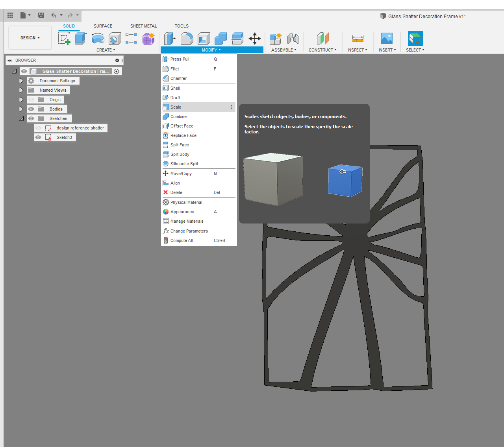Click the Insert image icon

(x=387, y=38)
